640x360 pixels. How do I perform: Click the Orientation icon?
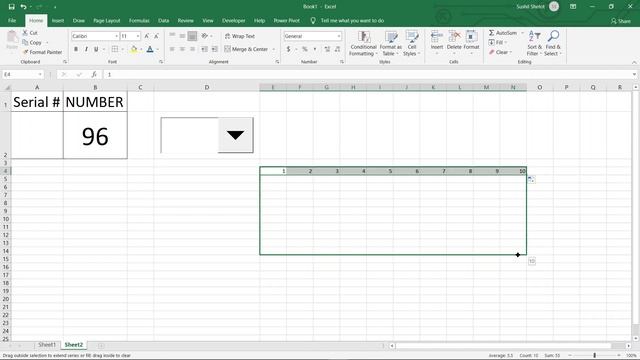204,36
